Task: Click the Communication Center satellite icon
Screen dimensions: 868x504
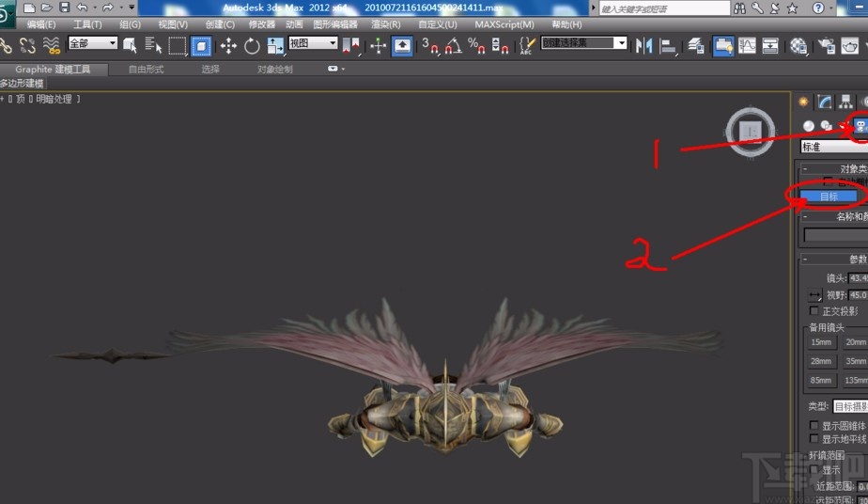Action: point(775,8)
